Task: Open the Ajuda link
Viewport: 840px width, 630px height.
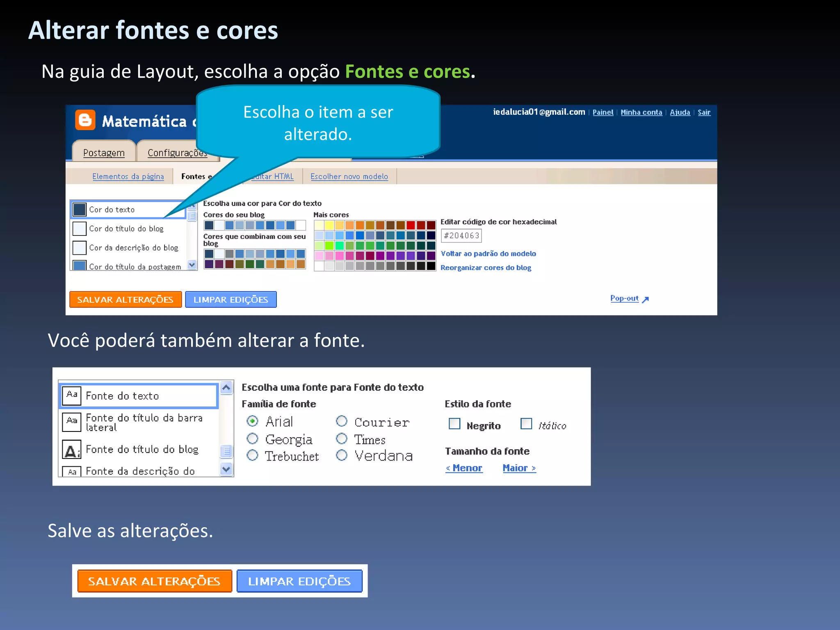Action: pyautogui.click(x=680, y=112)
